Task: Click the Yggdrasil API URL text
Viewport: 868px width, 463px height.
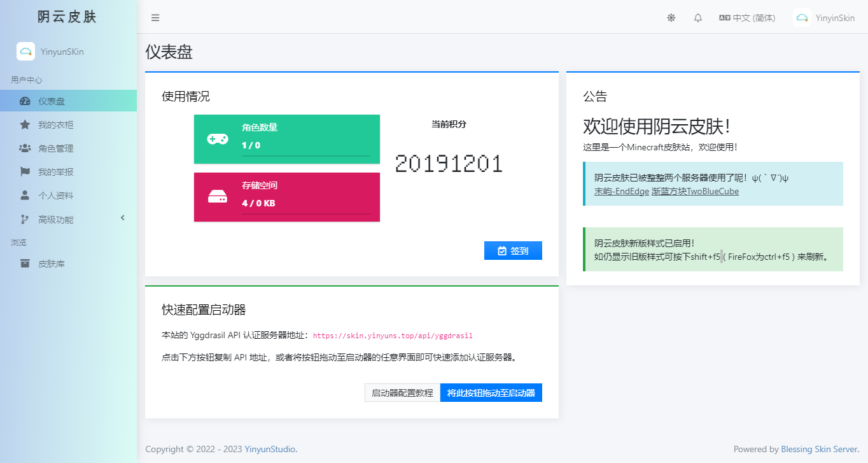Action: pyautogui.click(x=393, y=336)
